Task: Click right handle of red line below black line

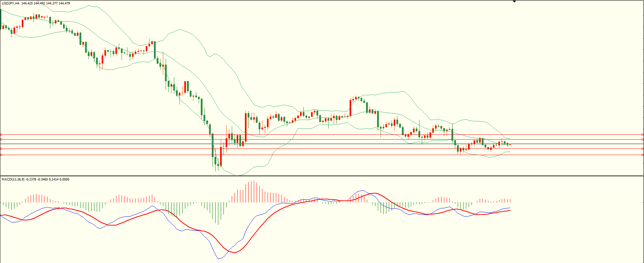Action: [x=642, y=149]
